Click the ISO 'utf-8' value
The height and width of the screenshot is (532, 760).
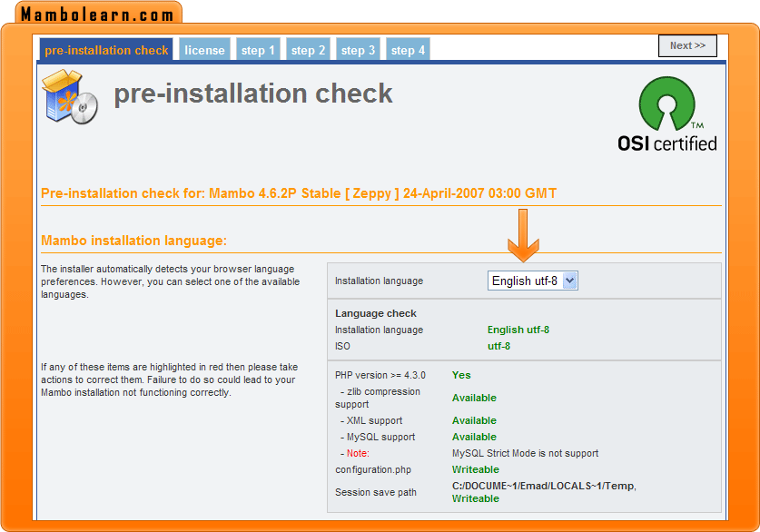[x=498, y=346]
